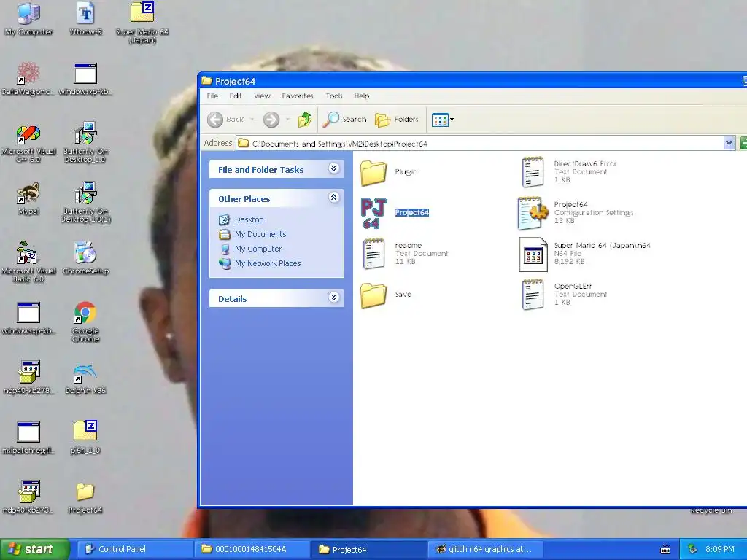Select the ndp40-kb273 installer icon
This screenshot has height=560, width=747.
pos(28,497)
